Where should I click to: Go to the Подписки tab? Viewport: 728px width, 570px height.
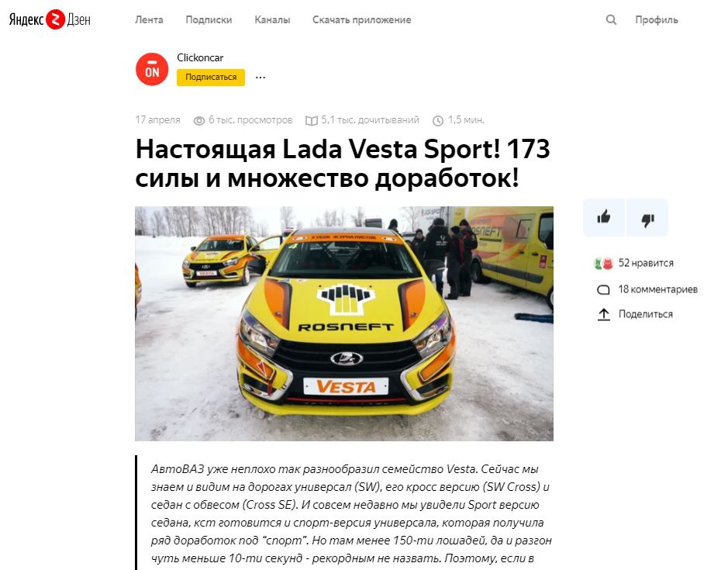[x=209, y=20]
